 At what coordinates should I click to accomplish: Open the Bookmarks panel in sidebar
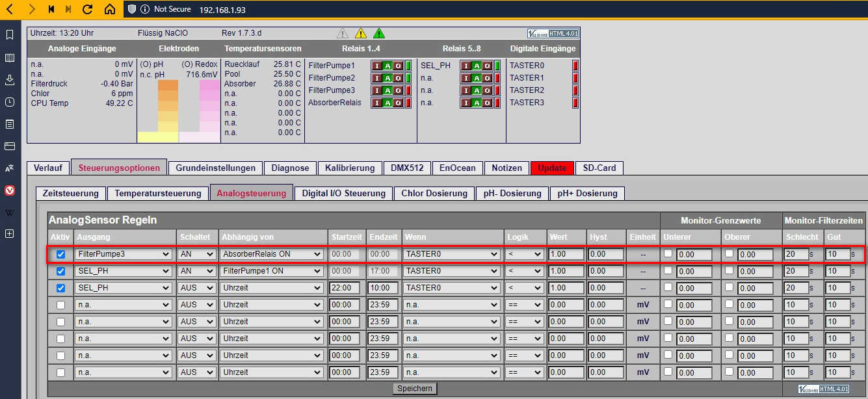10,34
